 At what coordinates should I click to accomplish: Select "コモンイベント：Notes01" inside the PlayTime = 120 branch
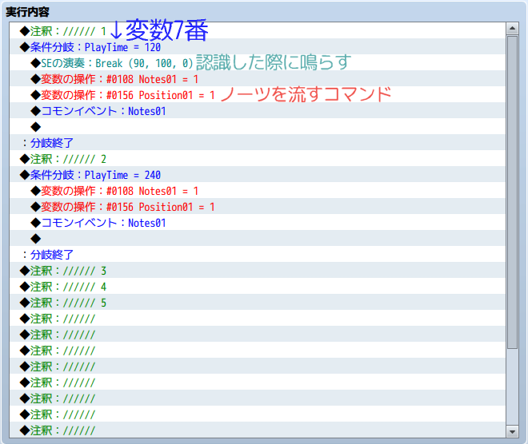point(258,111)
